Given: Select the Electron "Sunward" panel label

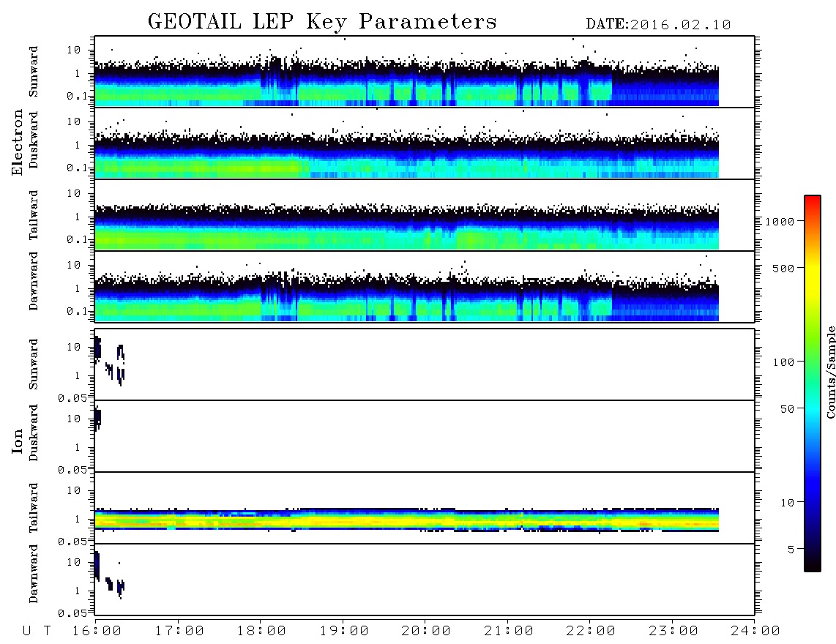Looking at the screenshot, I should (34, 72).
